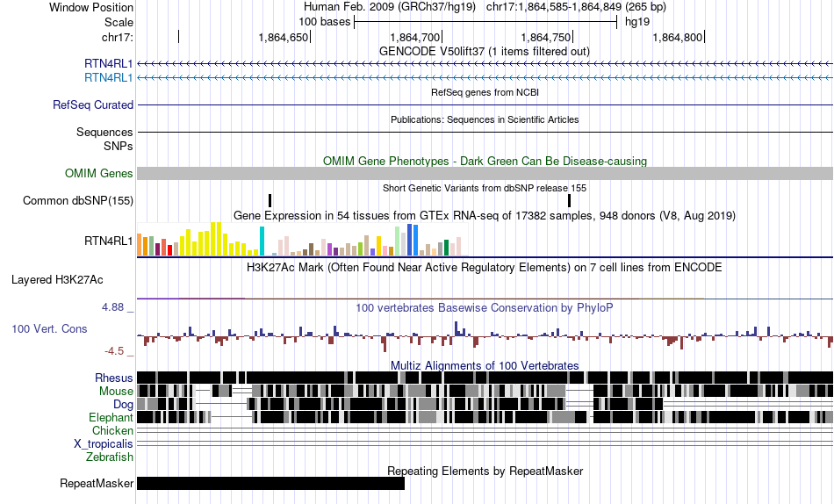Click the GTEx Gene Expression track title
Image resolution: width=834 pixels, height=504 pixels.
pos(485,215)
